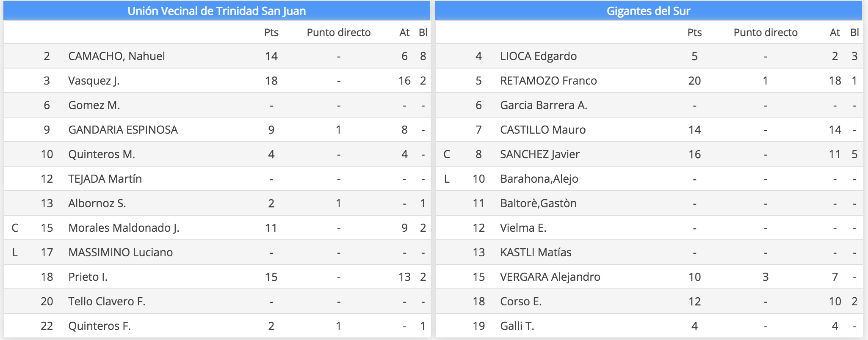
Task: Click the Pts column header for Unión Vecinal
Action: coord(271,33)
